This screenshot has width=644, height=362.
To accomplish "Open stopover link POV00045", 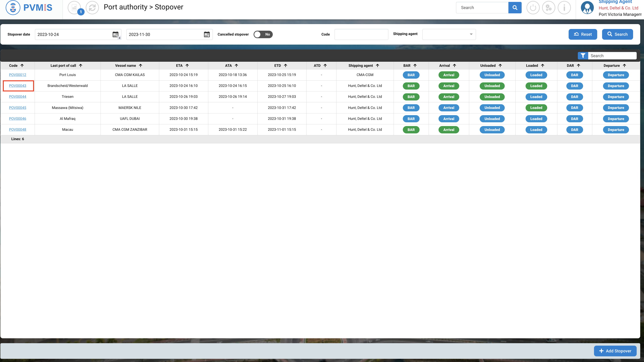I will click(x=17, y=108).
